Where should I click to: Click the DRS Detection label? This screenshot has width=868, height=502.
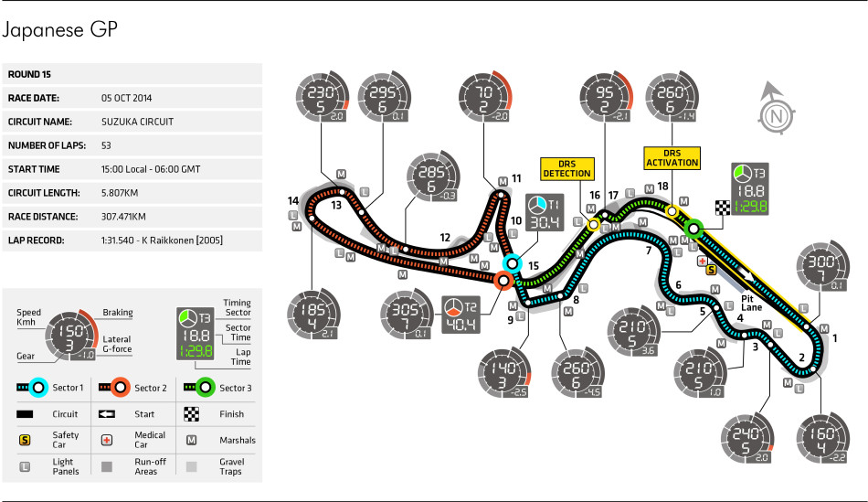click(x=566, y=168)
